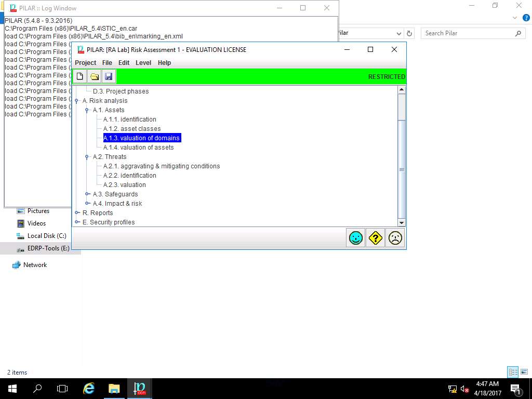Select A.1.2. asset classes

coord(132,129)
